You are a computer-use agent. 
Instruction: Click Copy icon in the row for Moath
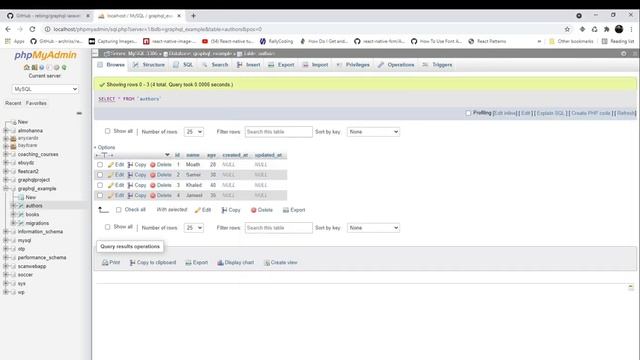pyautogui.click(x=130, y=164)
